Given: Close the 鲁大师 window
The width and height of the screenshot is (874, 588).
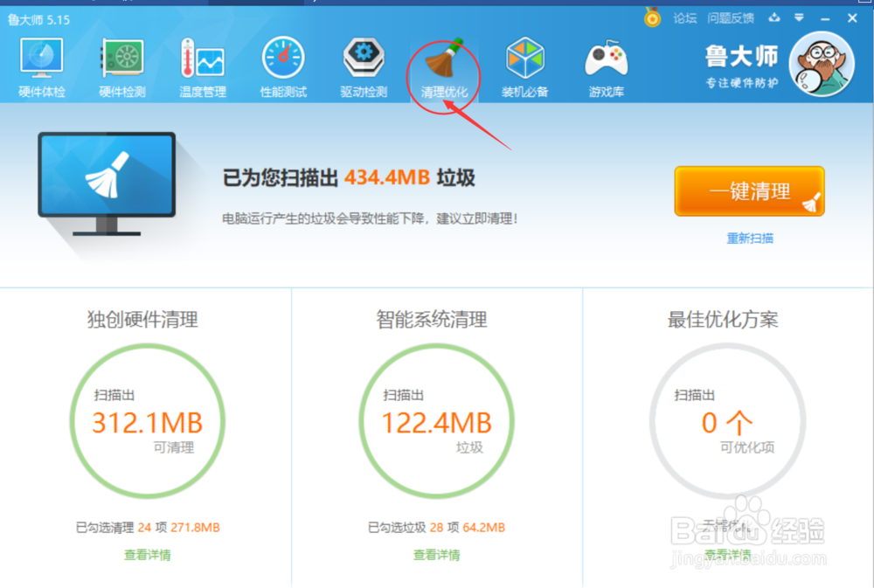Looking at the screenshot, I should [x=852, y=17].
